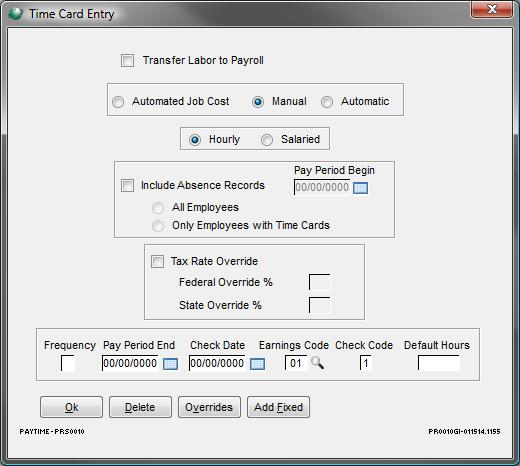Click the Check Date input field
The image size is (520, 466).
[x=217, y=363]
